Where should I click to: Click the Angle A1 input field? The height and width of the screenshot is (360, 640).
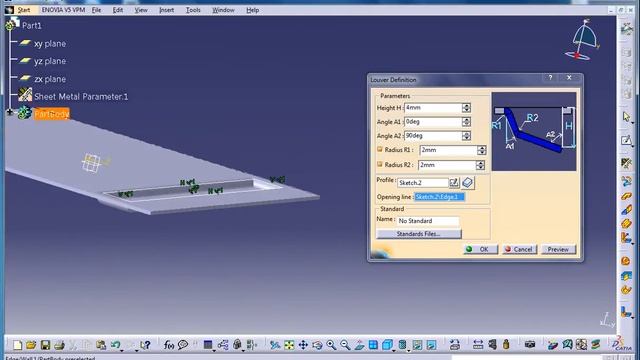(x=433, y=122)
